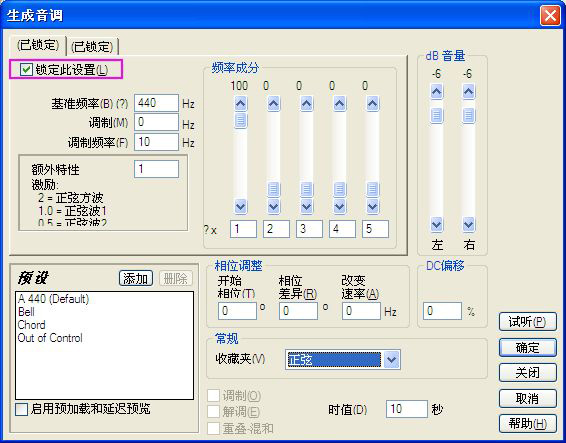Open the 收藏夹 dropdown arrow

(392, 360)
